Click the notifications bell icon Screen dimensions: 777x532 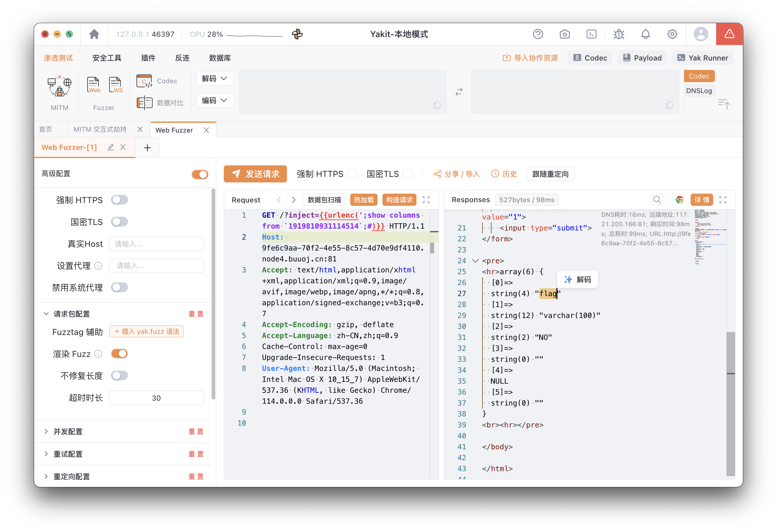pos(645,34)
